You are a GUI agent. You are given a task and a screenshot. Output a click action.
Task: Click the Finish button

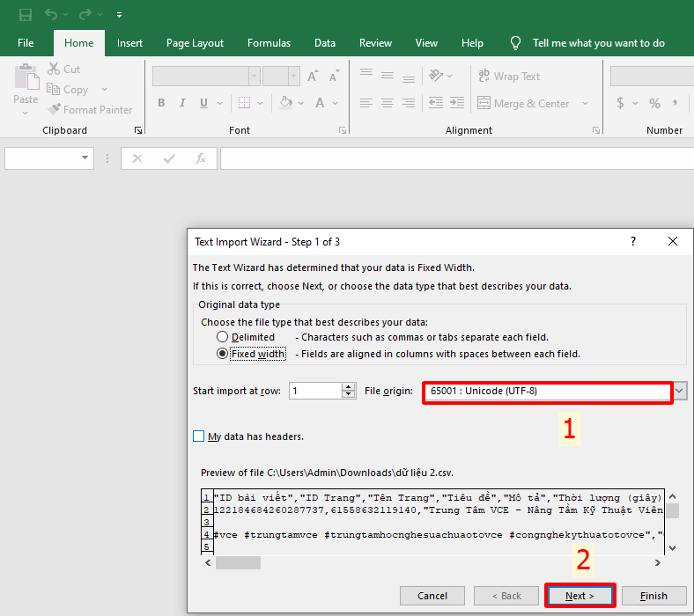pyautogui.click(x=653, y=596)
